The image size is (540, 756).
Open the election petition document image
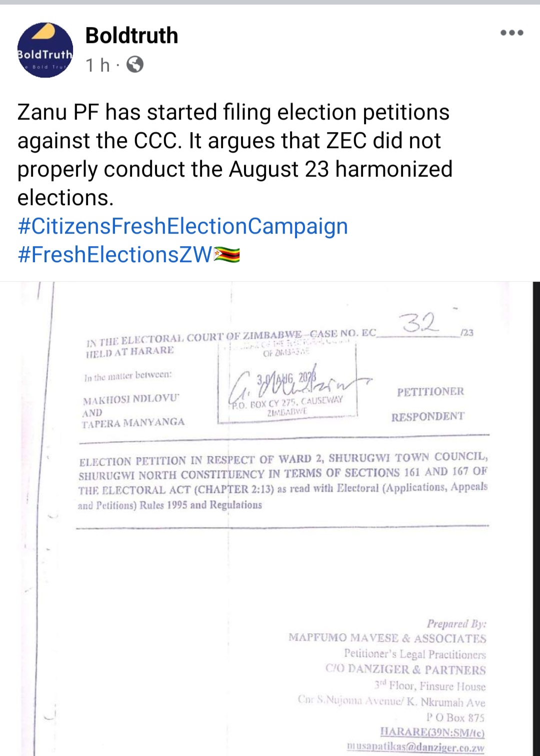[270, 518]
